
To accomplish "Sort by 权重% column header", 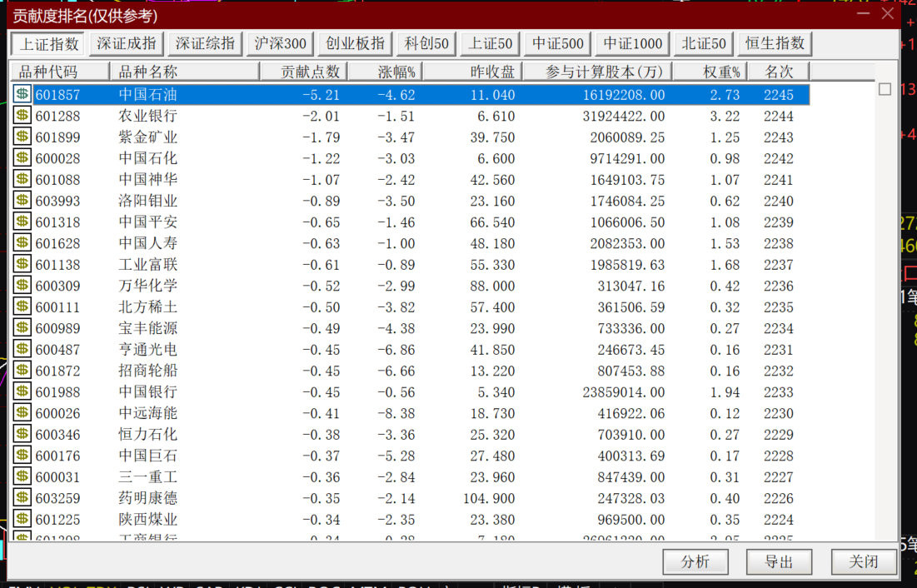I will pos(710,72).
